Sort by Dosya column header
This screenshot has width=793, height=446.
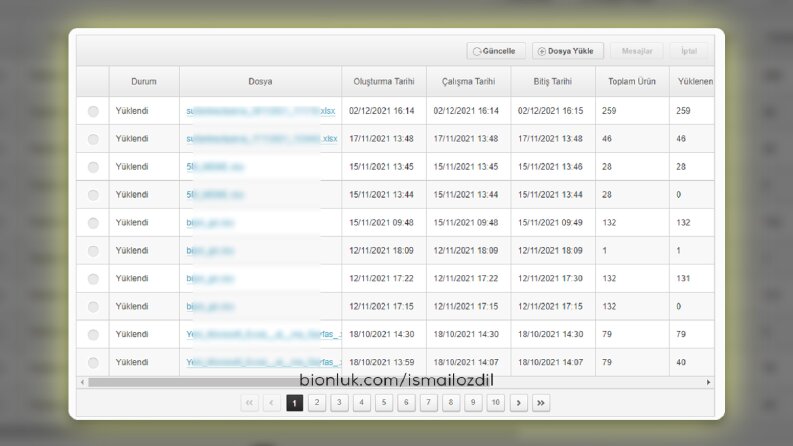coord(260,81)
